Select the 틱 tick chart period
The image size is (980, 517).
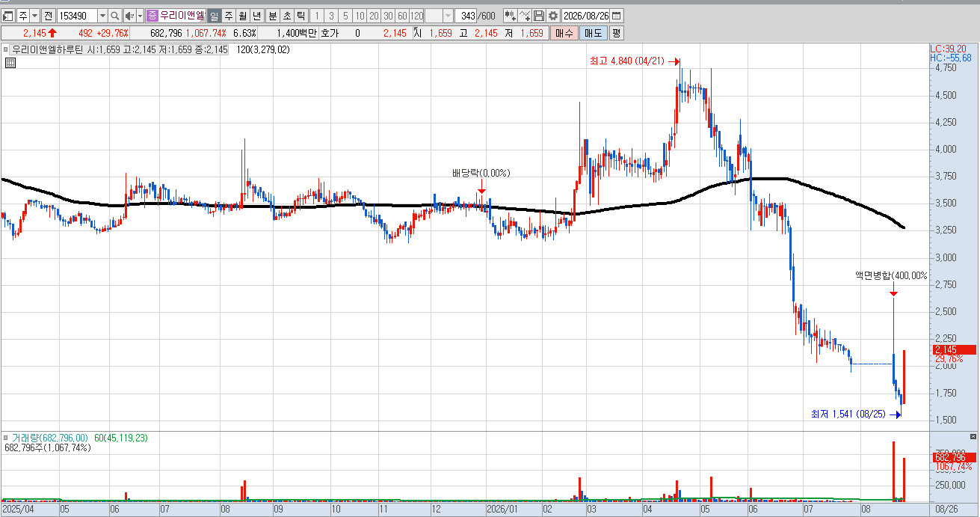click(x=301, y=16)
